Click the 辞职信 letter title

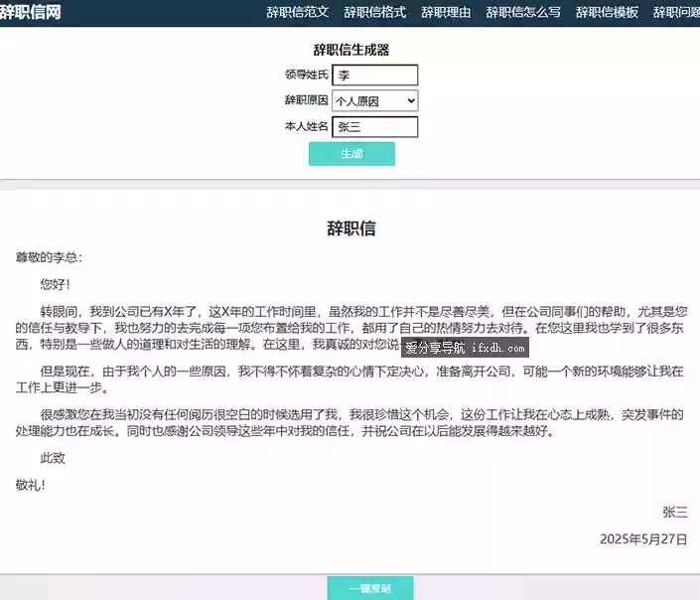coord(351,228)
